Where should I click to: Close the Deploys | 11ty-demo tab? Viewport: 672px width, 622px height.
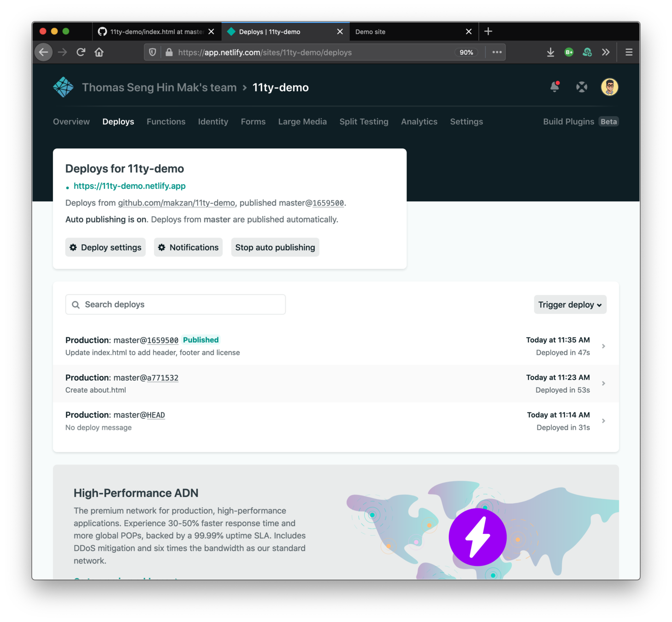point(340,31)
